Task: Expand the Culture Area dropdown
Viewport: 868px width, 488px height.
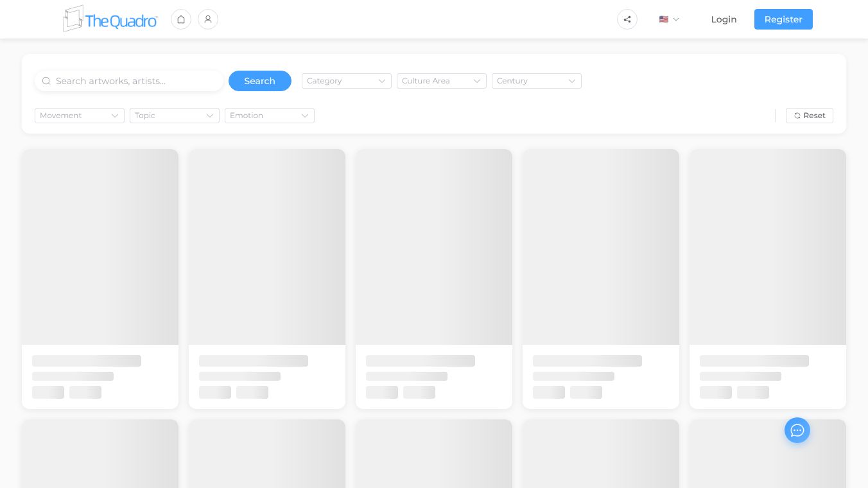Action: click(x=442, y=81)
